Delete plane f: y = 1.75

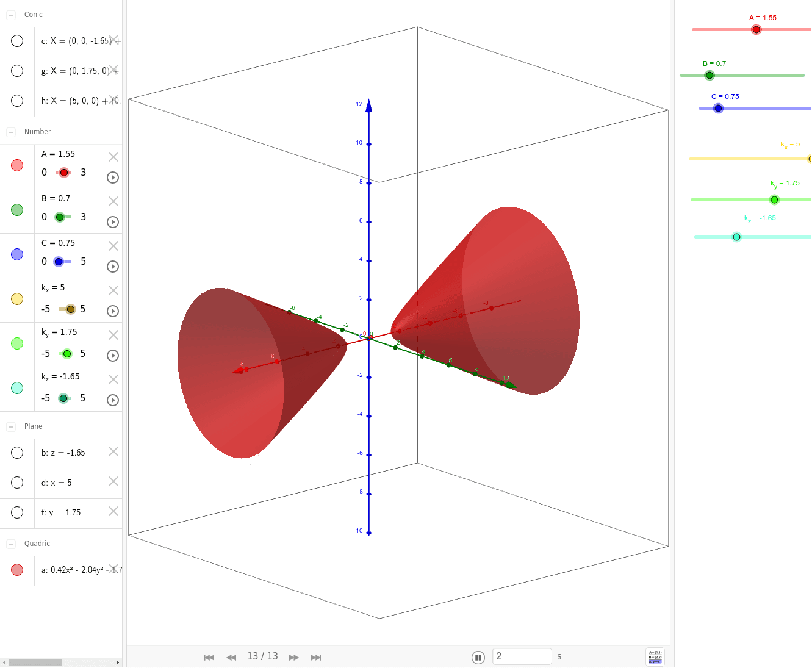(113, 511)
